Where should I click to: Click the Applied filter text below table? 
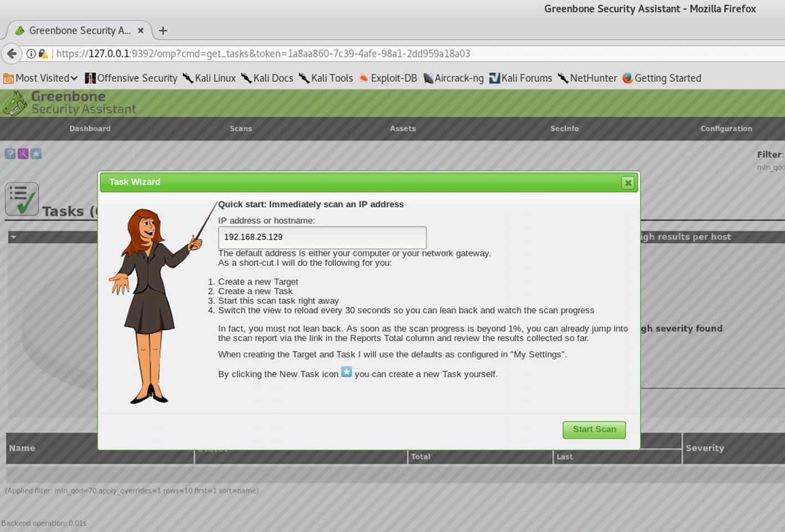coord(132,490)
